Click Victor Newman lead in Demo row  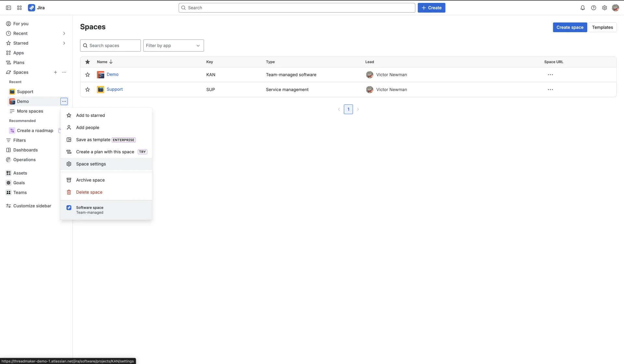(x=386, y=75)
